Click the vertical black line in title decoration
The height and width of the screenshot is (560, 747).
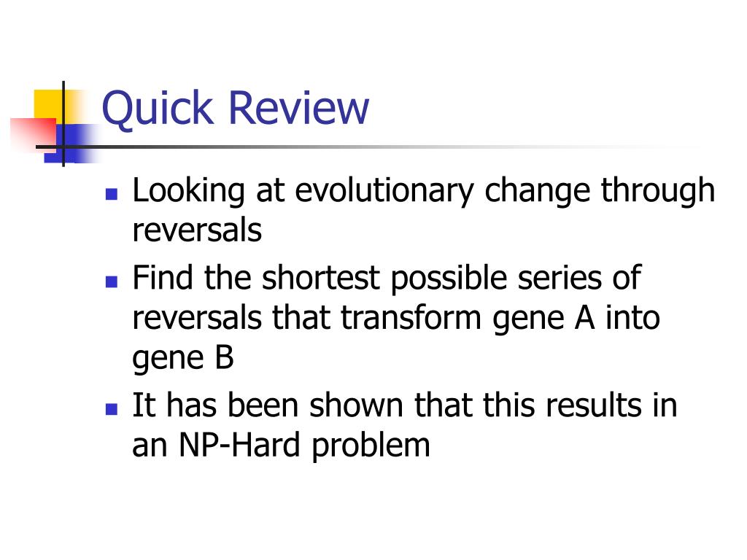click(63, 124)
